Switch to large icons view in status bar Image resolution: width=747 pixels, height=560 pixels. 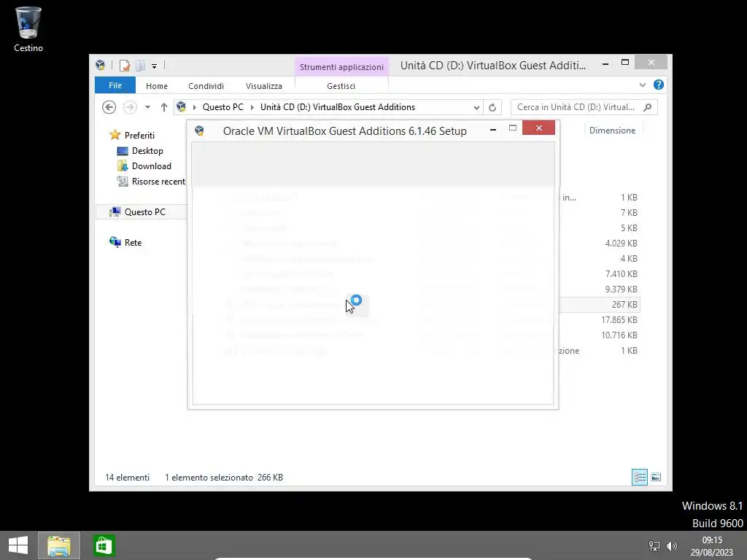point(656,477)
